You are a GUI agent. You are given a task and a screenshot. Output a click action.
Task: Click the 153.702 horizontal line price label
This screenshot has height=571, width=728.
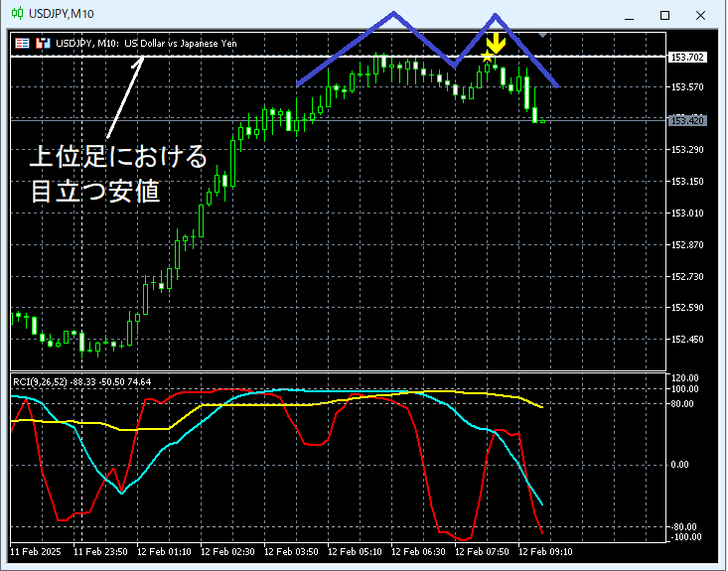[687, 58]
